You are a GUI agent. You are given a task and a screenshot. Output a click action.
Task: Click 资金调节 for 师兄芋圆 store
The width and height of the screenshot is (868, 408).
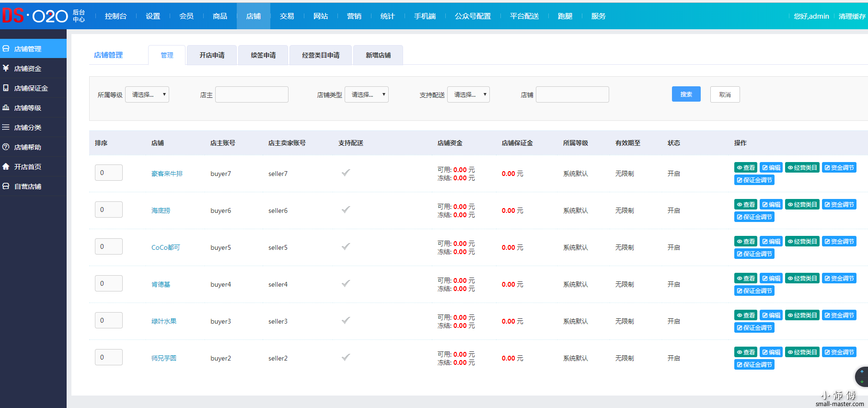839,352
